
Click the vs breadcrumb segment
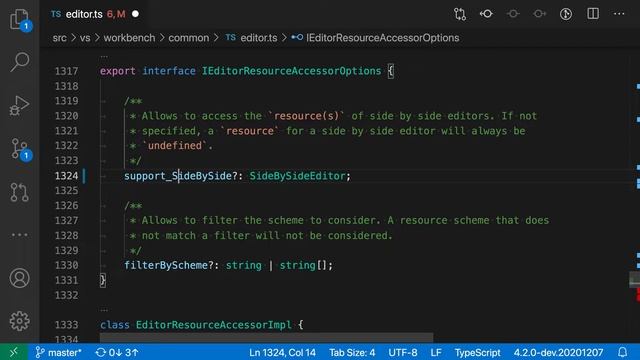pos(85,38)
